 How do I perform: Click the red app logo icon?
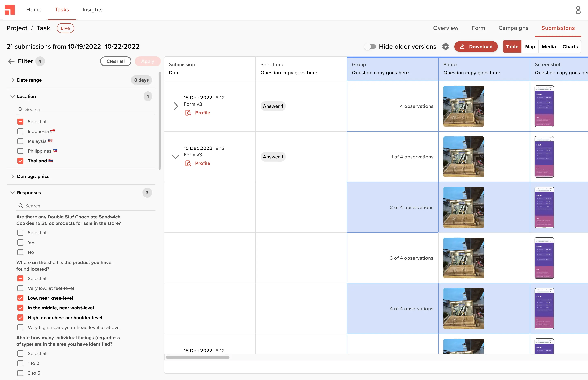click(10, 10)
